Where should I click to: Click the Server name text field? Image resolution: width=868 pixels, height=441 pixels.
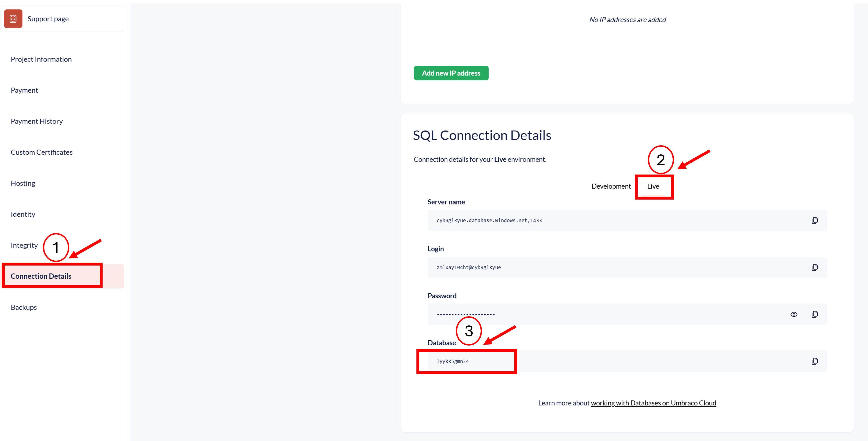click(x=607, y=220)
